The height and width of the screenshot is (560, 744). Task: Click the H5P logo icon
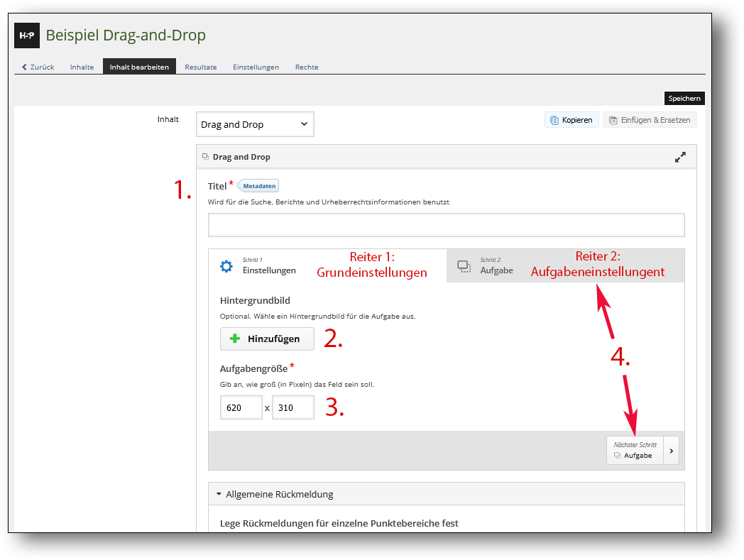click(x=27, y=35)
